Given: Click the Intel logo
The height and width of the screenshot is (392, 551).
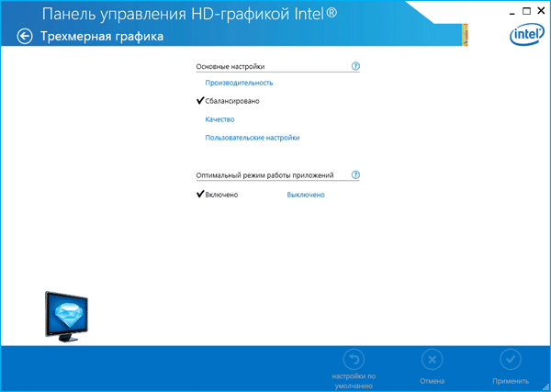Looking at the screenshot, I should [x=527, y=36].
